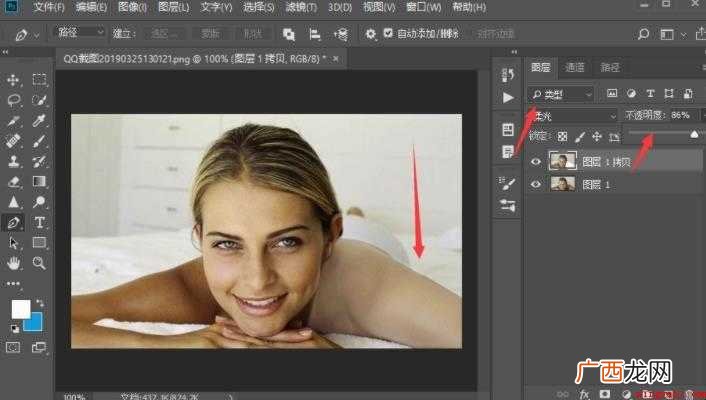Click the white foreground color swatch
This screenshot has height=400, width=706.
click(x=19, y=308)
